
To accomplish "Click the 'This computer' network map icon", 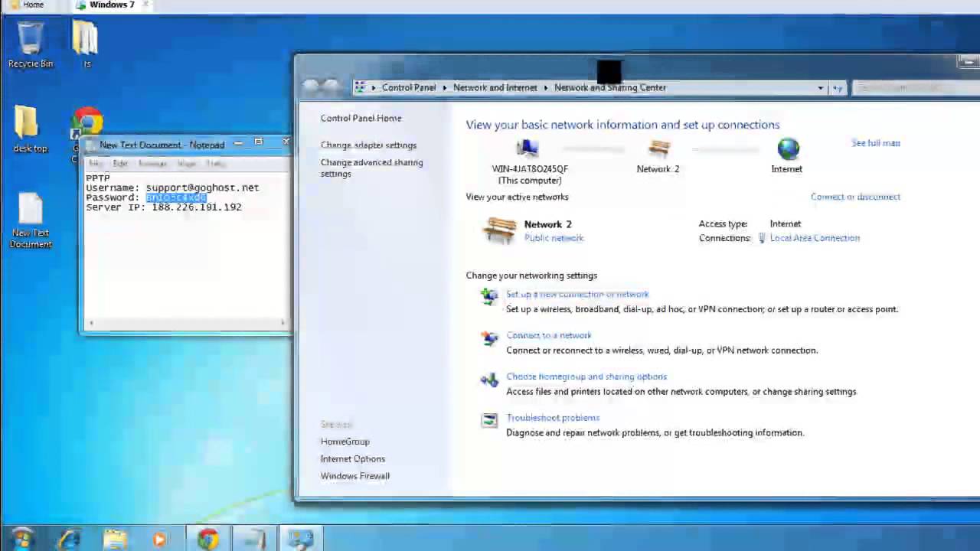I will click(528, 148).
